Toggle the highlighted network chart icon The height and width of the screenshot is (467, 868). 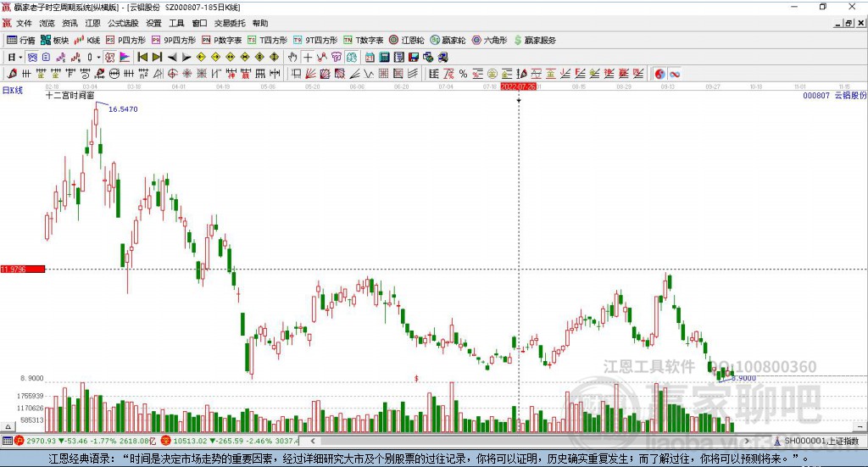[x=31, y=57]
